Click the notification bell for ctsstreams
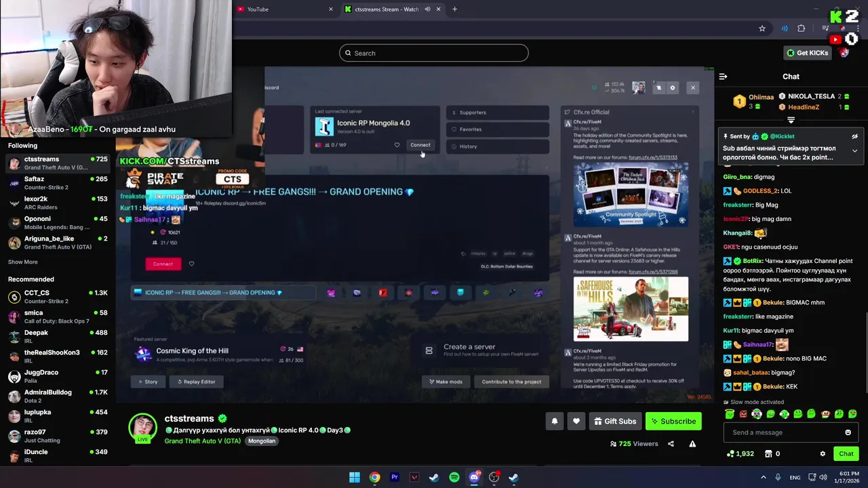The height and width of the screenshot is (488, 868). click(x=554, y=422)
